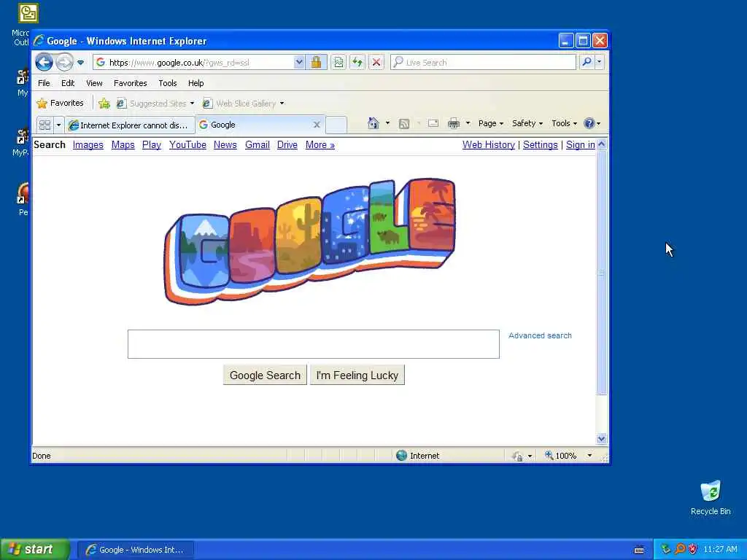Open the Tools command bar menu
747x560 pixels.
pyautogui.click(x=564, y=123)
